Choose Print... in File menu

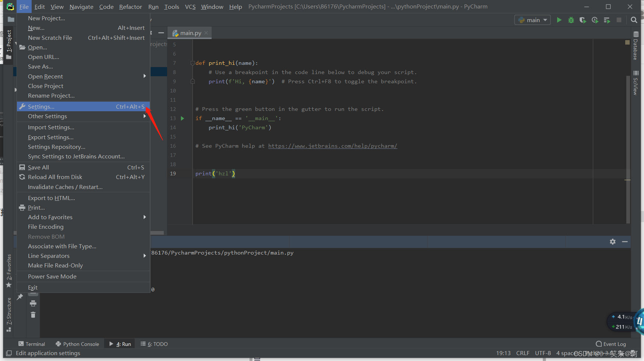pyautogui.click(x=84, y=207)
